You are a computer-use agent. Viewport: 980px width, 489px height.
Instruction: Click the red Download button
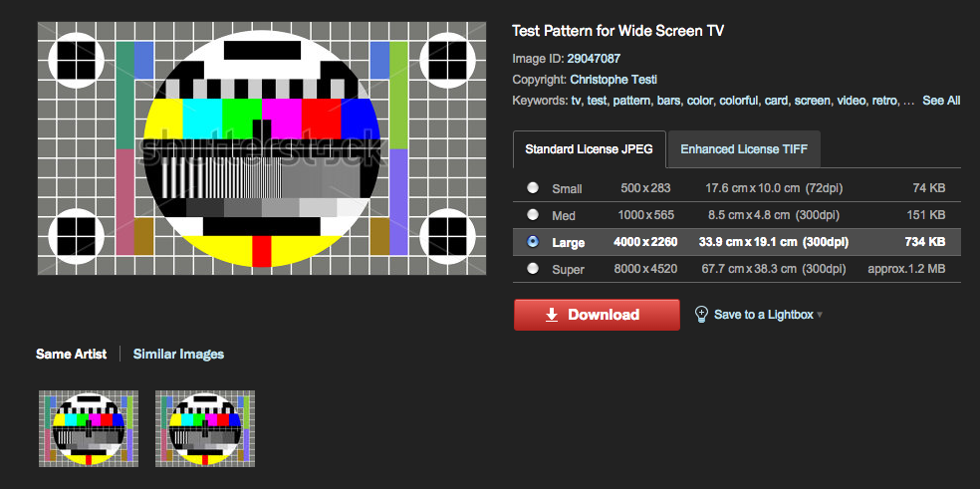pos(597,315)
